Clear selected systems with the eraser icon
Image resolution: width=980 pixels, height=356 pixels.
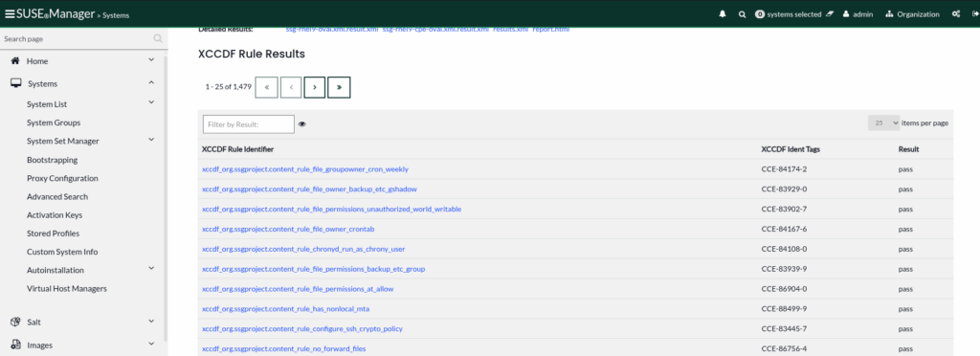click(x=830, y=13)
